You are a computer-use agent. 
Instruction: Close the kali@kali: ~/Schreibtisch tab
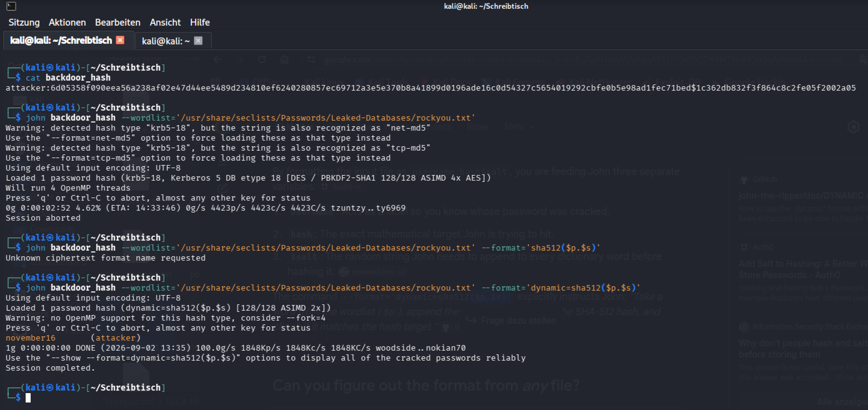(x=120, y=40)
